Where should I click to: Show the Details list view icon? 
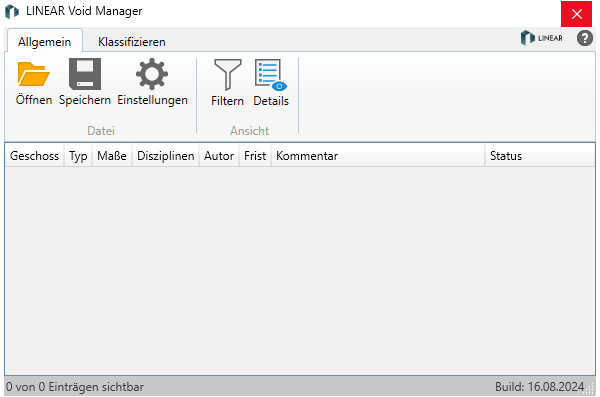pos(271,75)
